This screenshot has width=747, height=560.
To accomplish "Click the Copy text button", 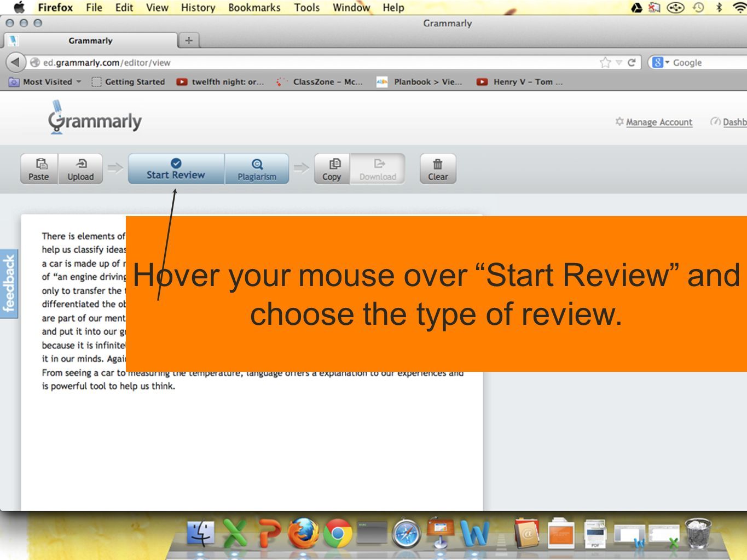I will tap(332, 169).
